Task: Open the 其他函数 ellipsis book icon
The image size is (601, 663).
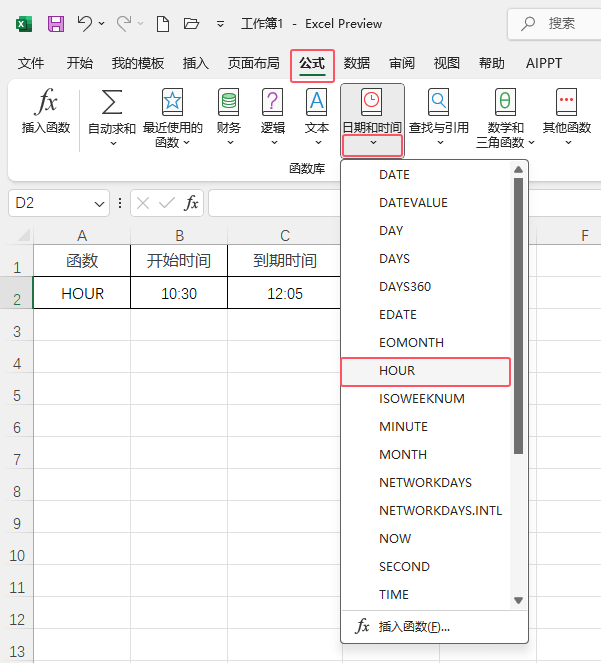Action: 566,102
